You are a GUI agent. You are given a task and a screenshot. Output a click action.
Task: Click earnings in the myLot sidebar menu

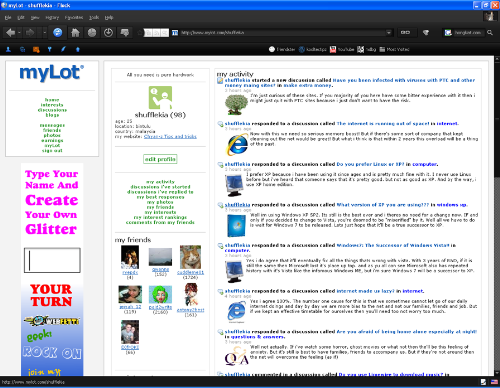(x=52, y=140)
